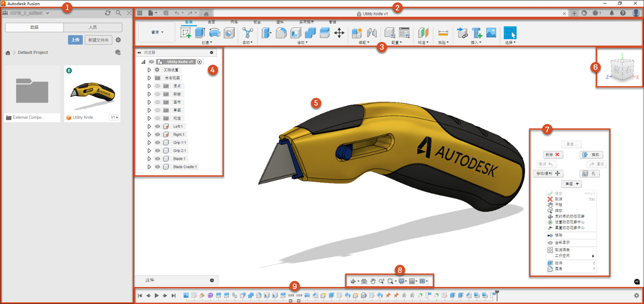The height and width of the screenshot is (304, 644).
Task: Launch the Automated Modeling tool icon
Action: pos(248,33)
